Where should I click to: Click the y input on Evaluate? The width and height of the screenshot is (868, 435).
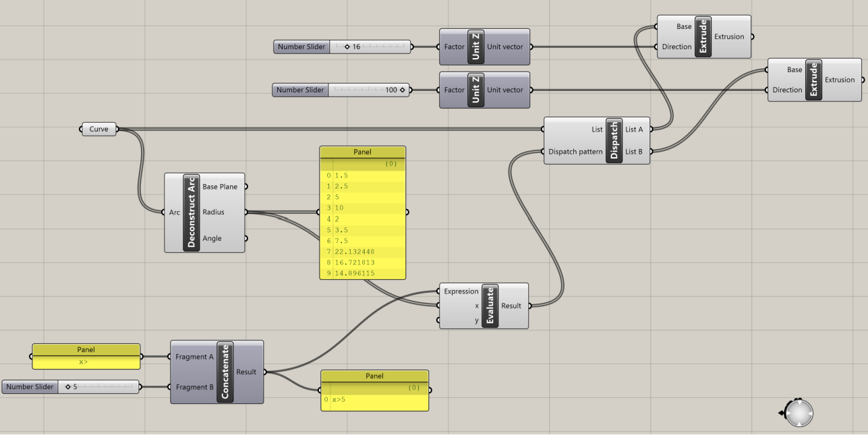coord(477,320)
